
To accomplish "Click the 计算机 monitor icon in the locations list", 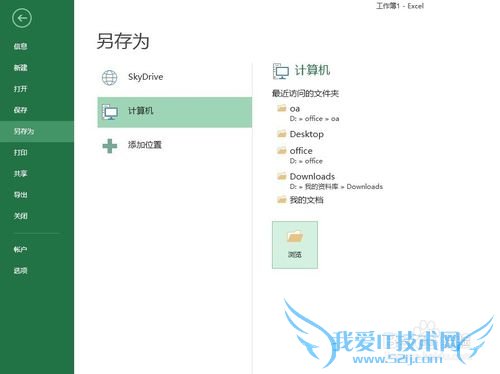I will coord(110,112).
